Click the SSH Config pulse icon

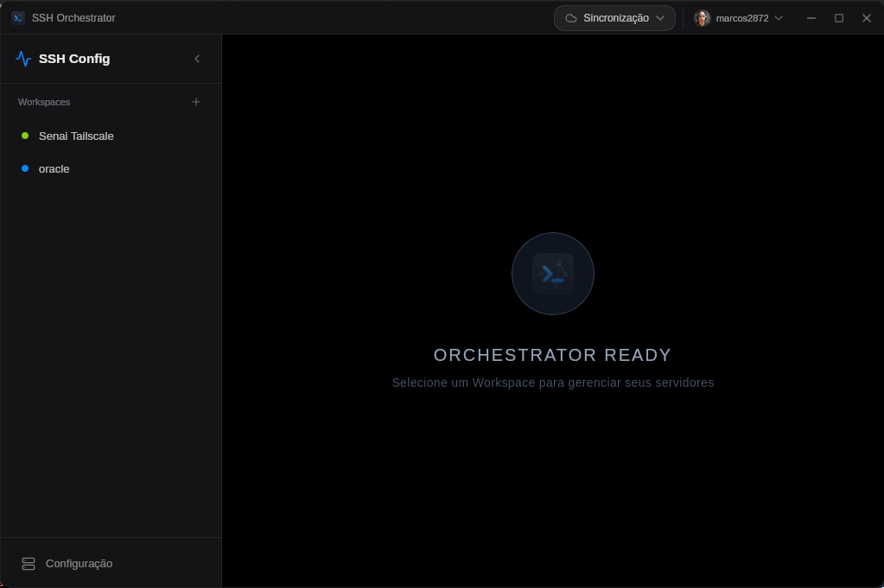click(23, 59)
